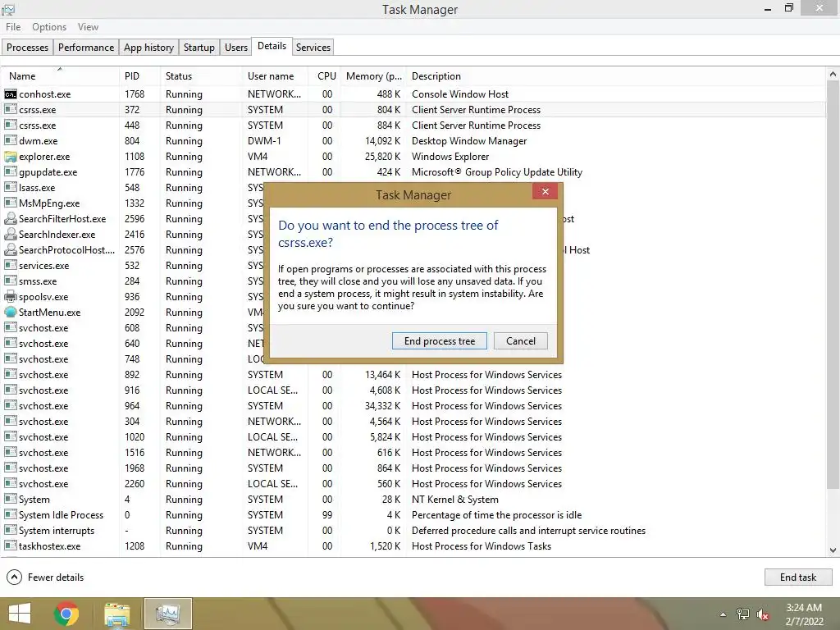The height and width of the screenshot is (630, 840).
Task: Click the explorer.exe folder icon
Action: 10,157
